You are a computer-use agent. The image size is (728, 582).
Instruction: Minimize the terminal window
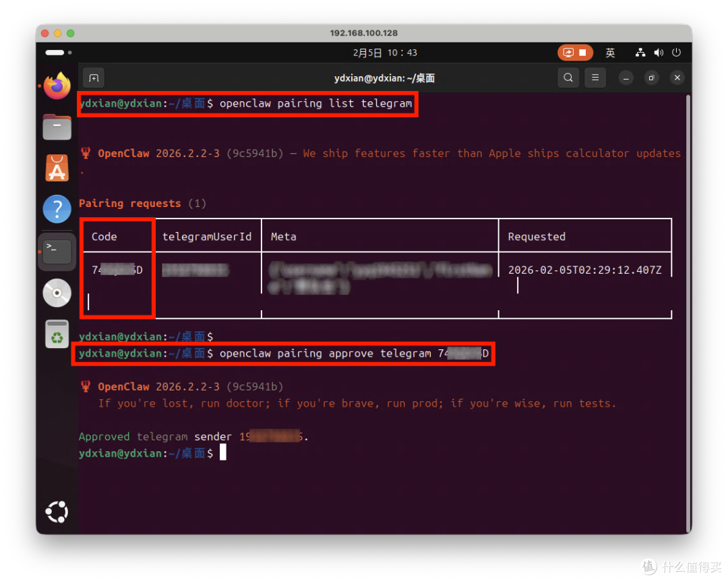tap(626, 78)
